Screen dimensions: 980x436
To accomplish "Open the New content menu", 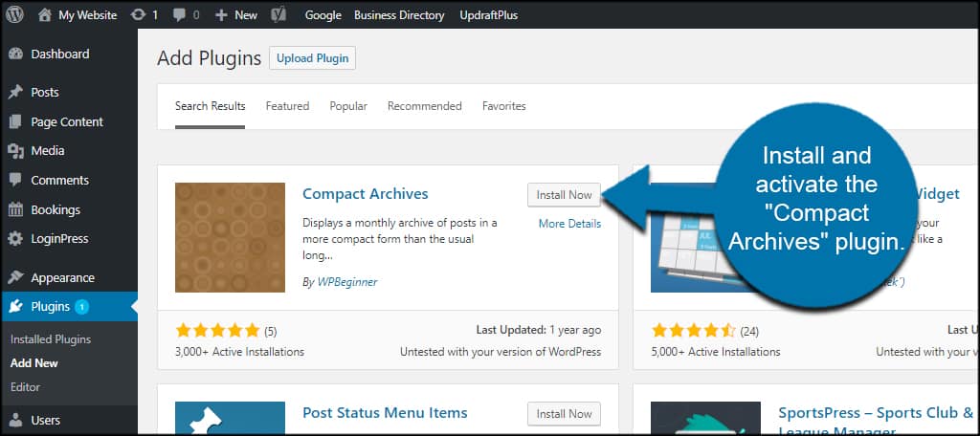I will point(246,15).
